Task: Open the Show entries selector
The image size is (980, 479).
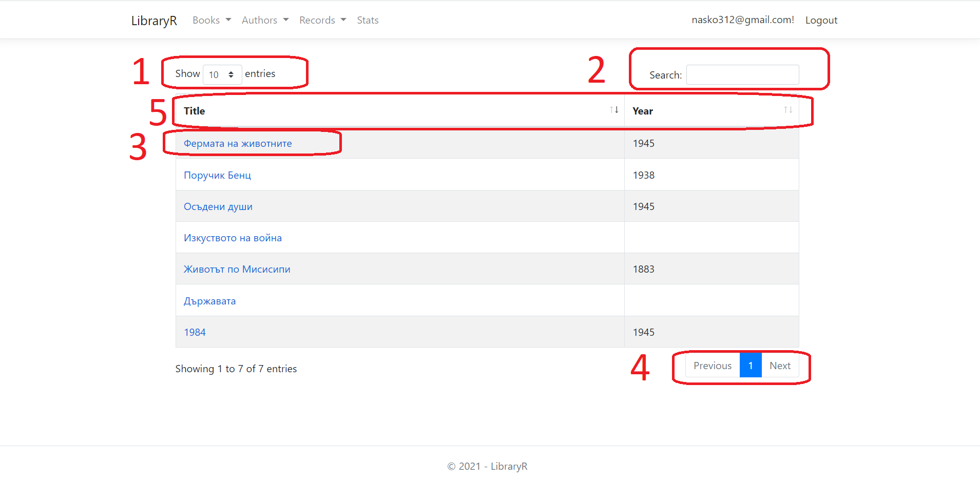Action: 222,74
